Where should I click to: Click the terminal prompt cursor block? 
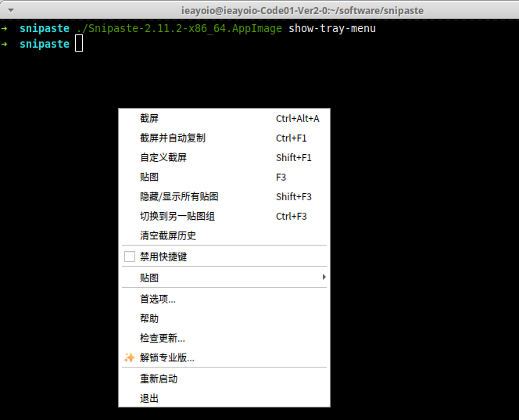(79, 44)
